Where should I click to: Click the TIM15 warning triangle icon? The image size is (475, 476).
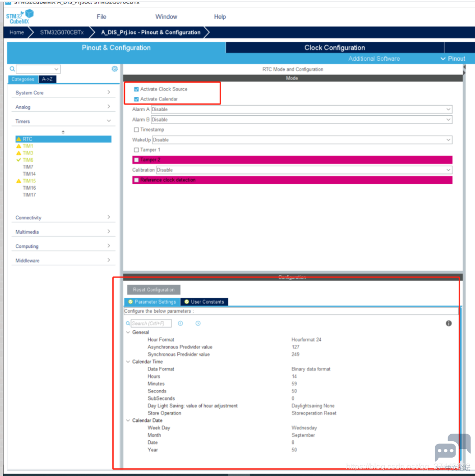19,181
